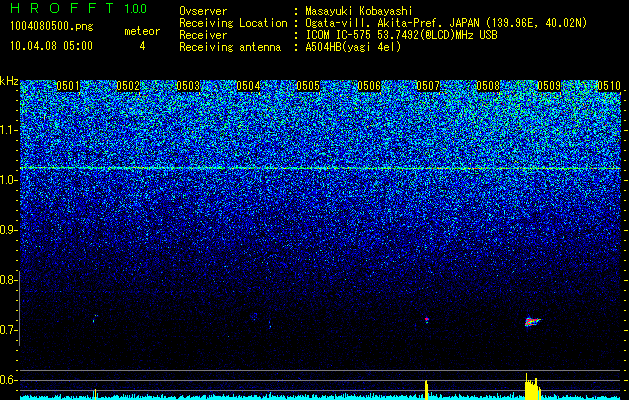Click the 0504 time marker
Image resolution: width=629 pixels, height=400 pixels.
click(x=248, y=86)
